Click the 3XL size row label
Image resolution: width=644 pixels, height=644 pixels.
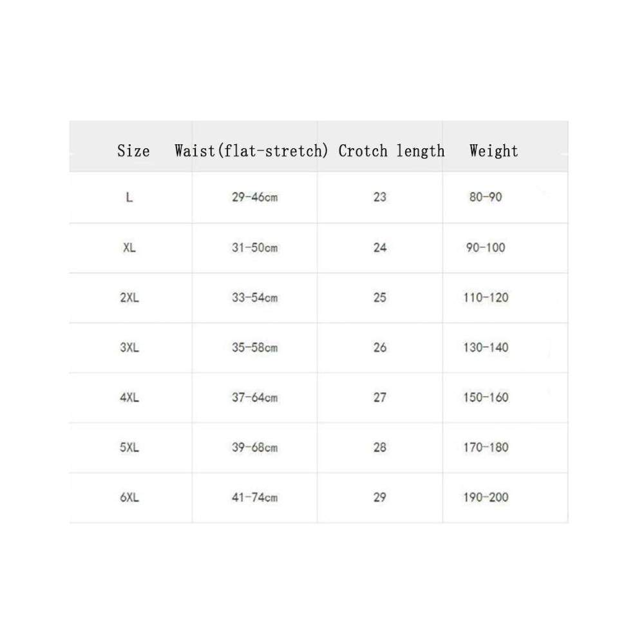click(x=129, y=348)
